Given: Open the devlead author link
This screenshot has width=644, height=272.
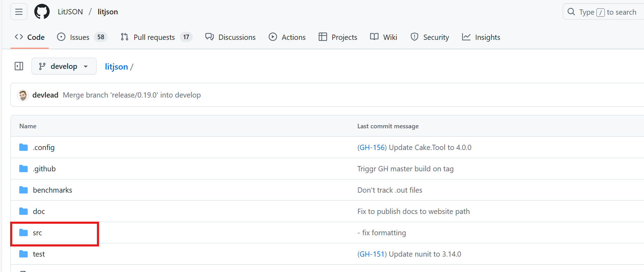Looking at the screenshot, I should [x=45, y=95].
